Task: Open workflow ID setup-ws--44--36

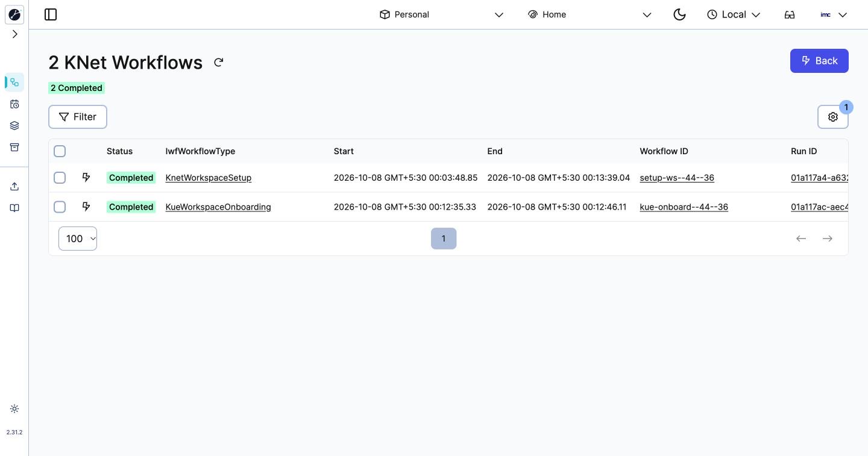Action: click(x=677, y=178)
